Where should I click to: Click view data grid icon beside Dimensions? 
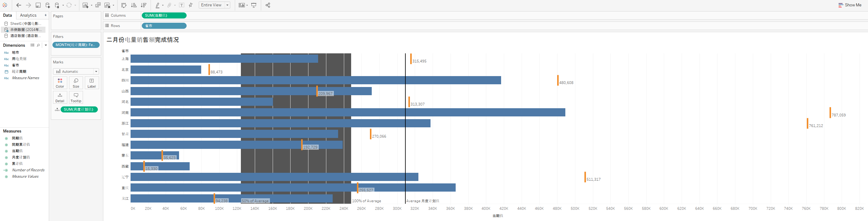32,45
